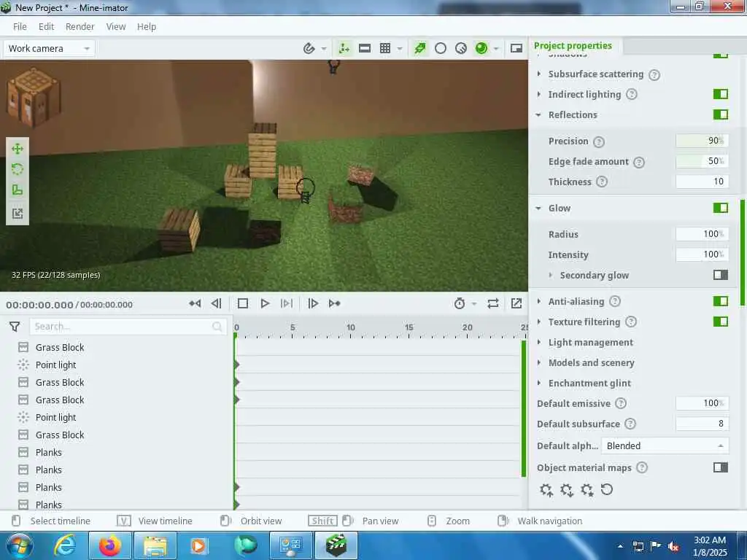Select the green rendered view mode icon
The image size is (747, 560).
[481, 48]
